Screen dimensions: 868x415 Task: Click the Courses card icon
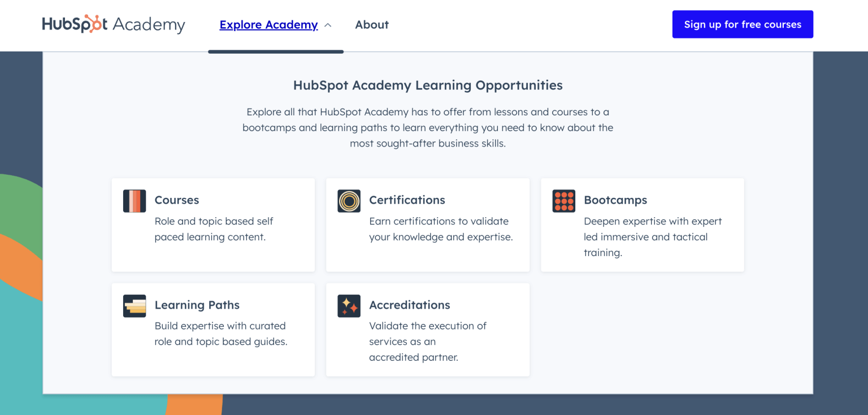click(134, 201)
